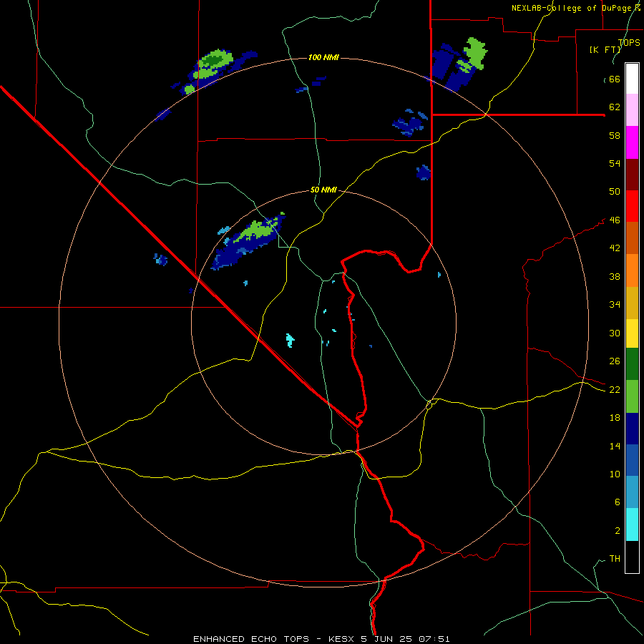Click the '26' legend label
The width and height of the screenshot is (644, 644).
[615, 361]
